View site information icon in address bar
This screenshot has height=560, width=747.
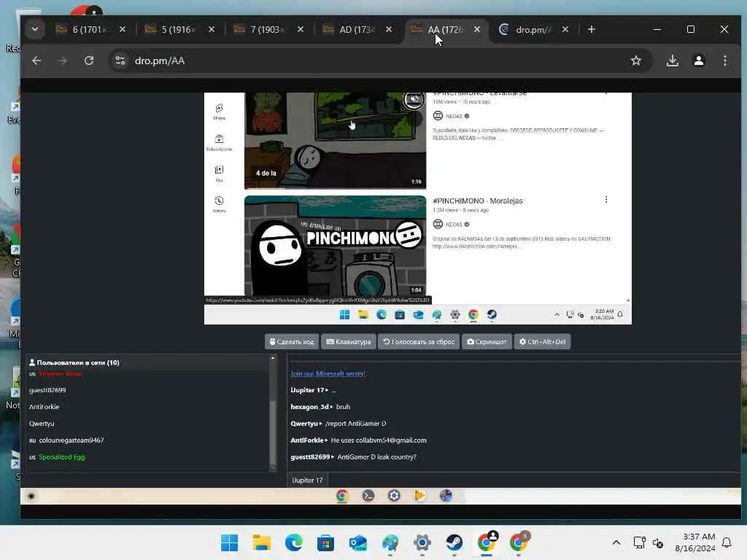click(x=120, y=61)
